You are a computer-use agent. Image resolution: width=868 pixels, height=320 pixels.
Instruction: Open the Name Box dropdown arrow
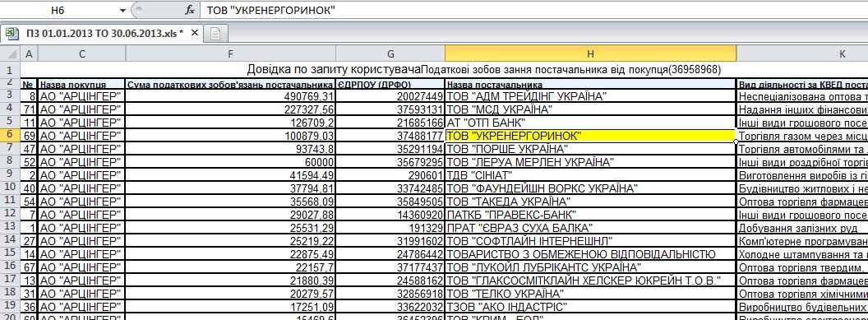pyautogui.click(x=123, y=11)
